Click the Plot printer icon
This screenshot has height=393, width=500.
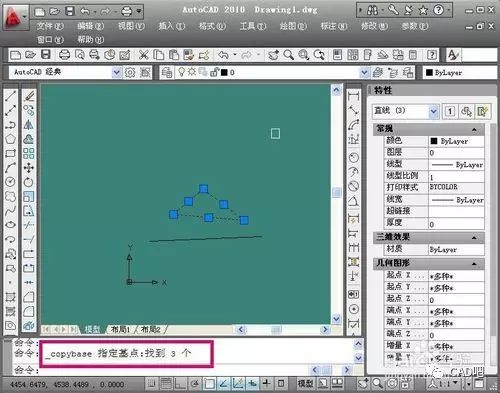[x=64, y=54]
